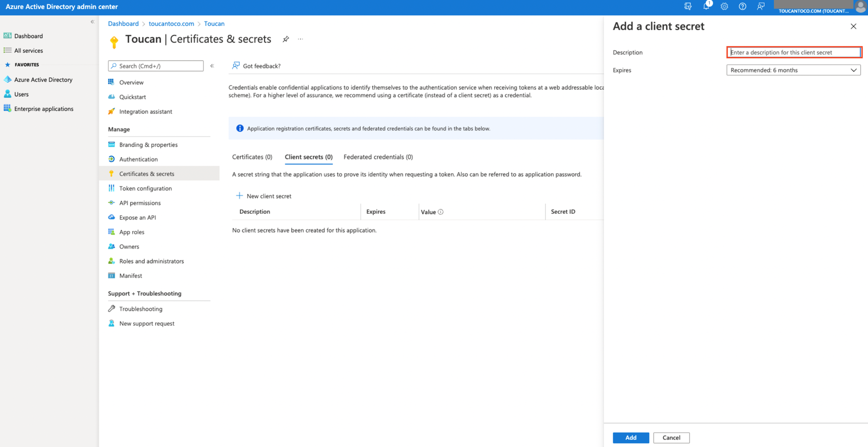
Task: Collapse the menu blade with the double chevron
Action: click(212, 66)
